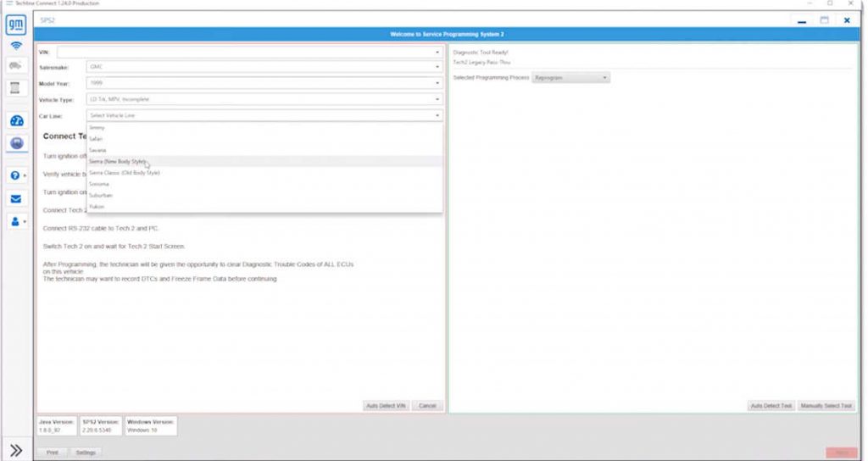Viewport: 868px width, 461px height.
Task: Open the user profile icon menu
Action: 16,221
